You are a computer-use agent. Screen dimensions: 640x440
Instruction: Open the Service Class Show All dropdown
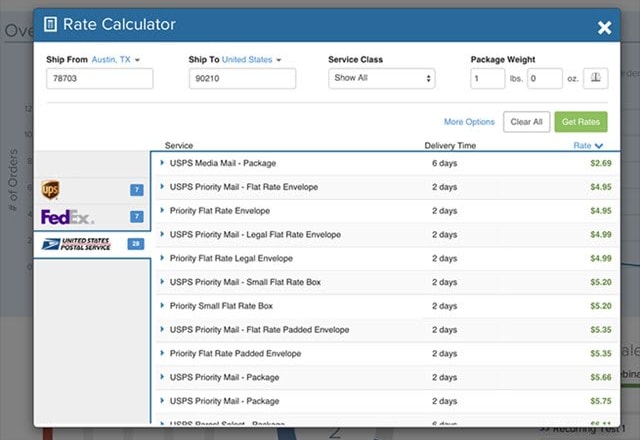coord(382,78)
